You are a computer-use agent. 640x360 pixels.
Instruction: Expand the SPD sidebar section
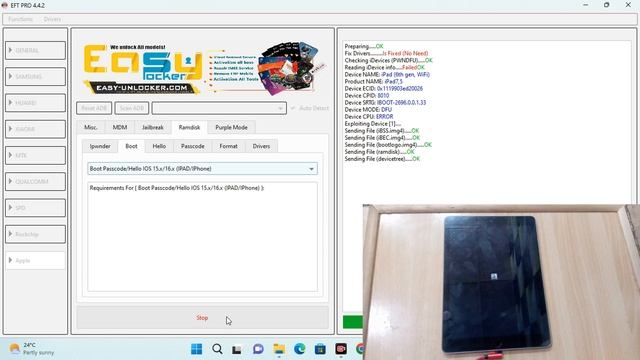point(36,208)
